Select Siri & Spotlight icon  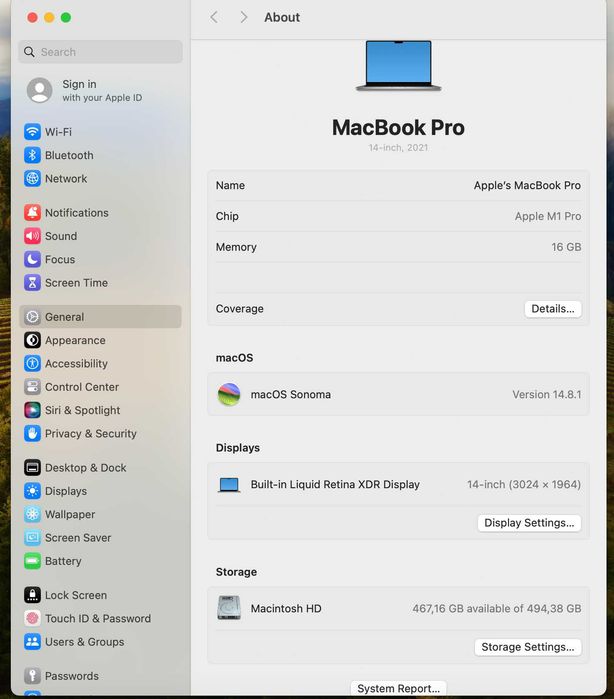32,410
